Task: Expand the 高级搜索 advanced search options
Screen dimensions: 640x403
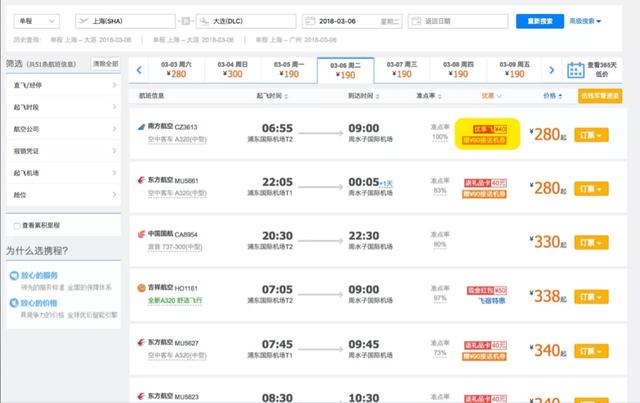Action: [x=585, y=21]
